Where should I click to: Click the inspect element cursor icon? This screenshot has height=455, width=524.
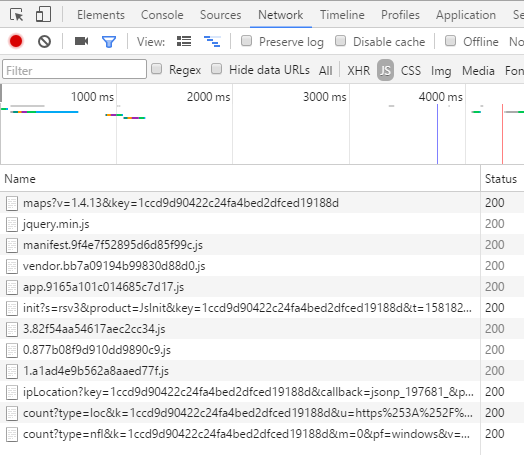click(16, 15)
